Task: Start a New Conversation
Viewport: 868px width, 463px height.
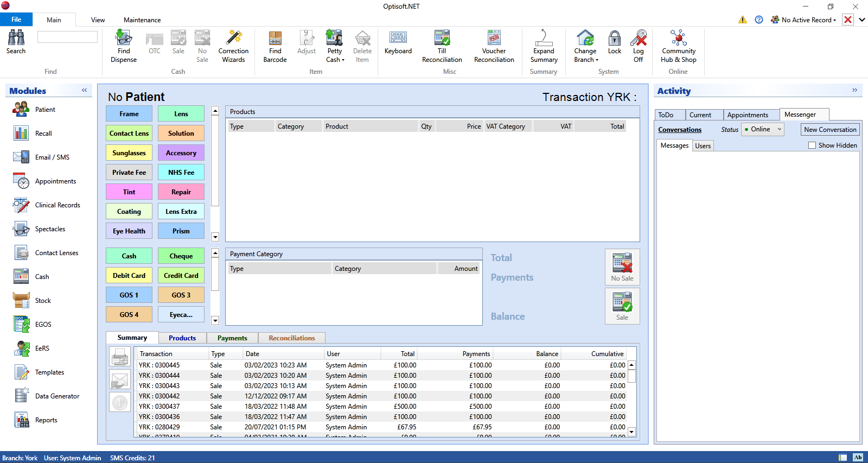Action: (x=830, y=130)
